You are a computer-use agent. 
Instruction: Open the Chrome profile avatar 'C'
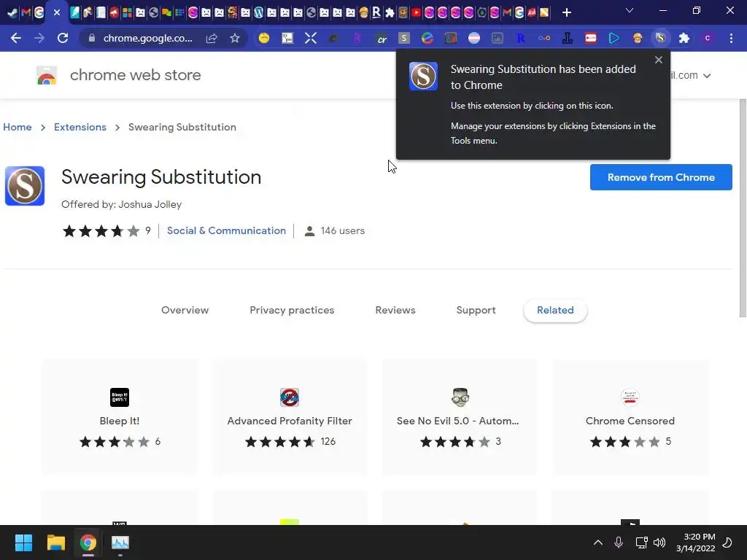[x=708, y=38]
